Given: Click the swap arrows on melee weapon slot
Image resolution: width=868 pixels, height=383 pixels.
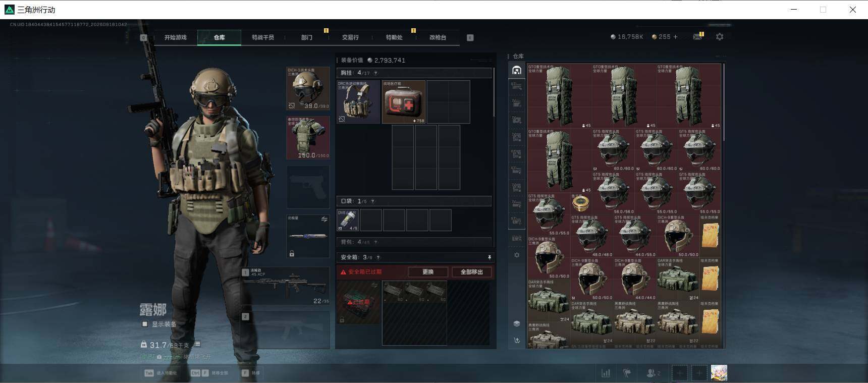Looking at the screenshot, I should point(324,220).
